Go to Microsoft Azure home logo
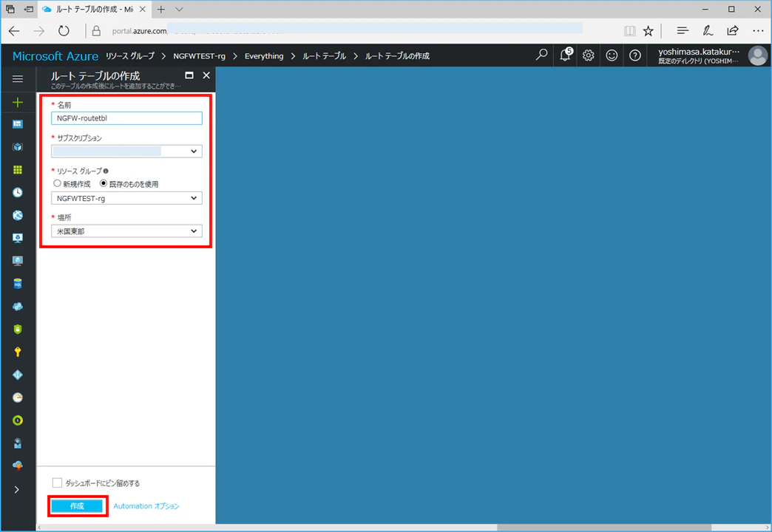Image resolution: width=772 pixels, height=532 pixels. [x=55, y=56]
